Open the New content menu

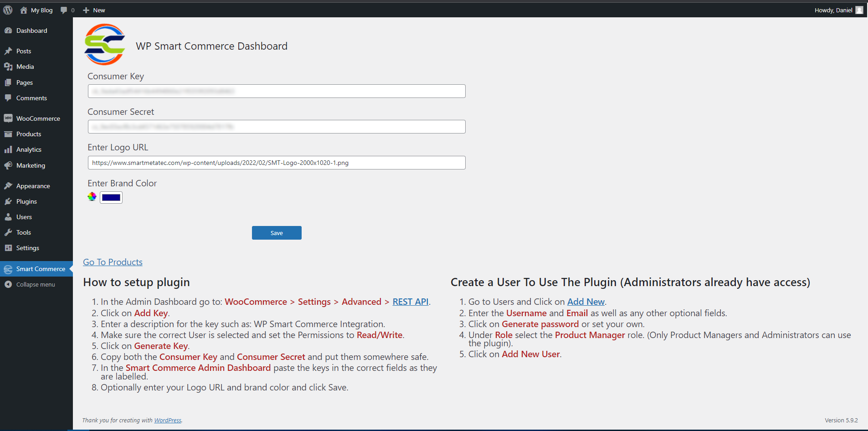pyautogui.click(x=94, y=10)
